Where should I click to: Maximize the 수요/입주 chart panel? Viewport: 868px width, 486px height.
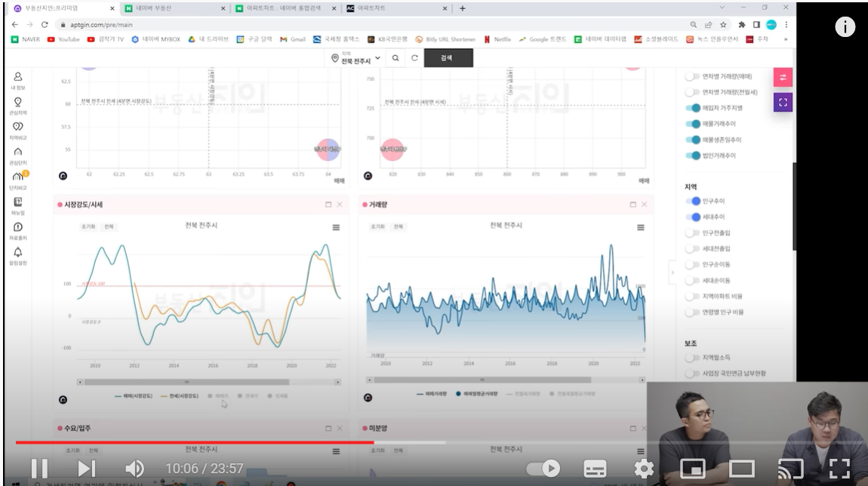[328, 429]
